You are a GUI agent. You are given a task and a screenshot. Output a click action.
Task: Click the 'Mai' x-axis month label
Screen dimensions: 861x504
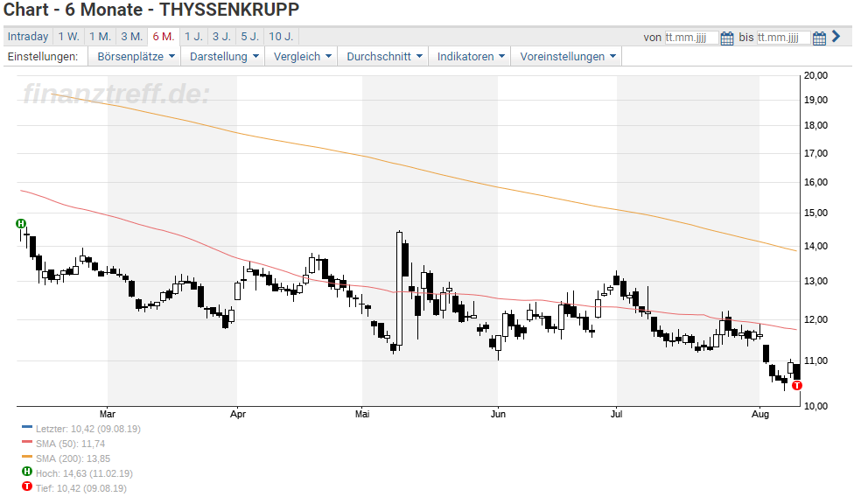[x=362, y=414]
